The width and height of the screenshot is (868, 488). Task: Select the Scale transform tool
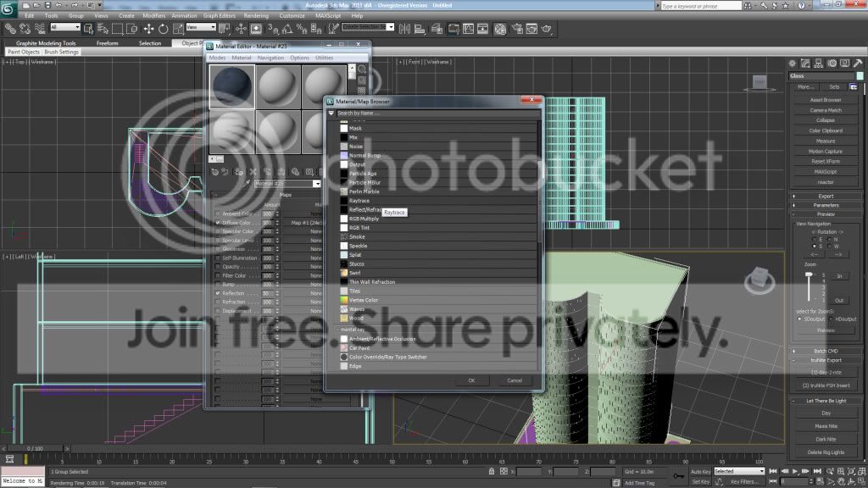(x=178, y=29)
